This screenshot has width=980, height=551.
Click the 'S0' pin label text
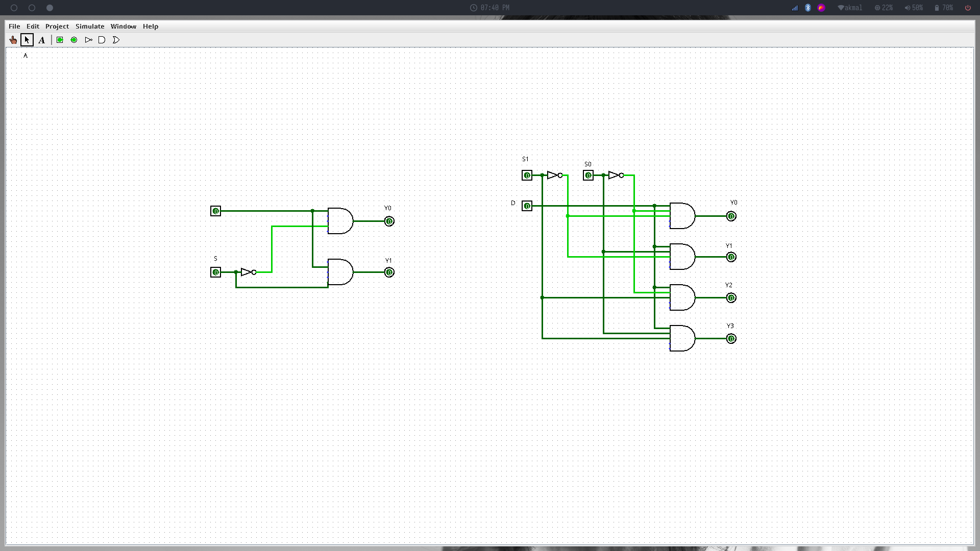(x=587, y=164)
